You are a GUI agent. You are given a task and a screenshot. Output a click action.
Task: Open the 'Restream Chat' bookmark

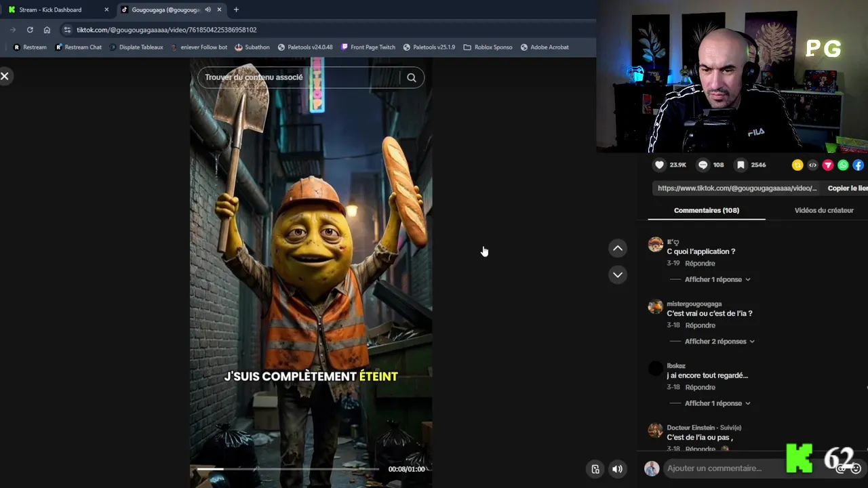tap(78, 47)
